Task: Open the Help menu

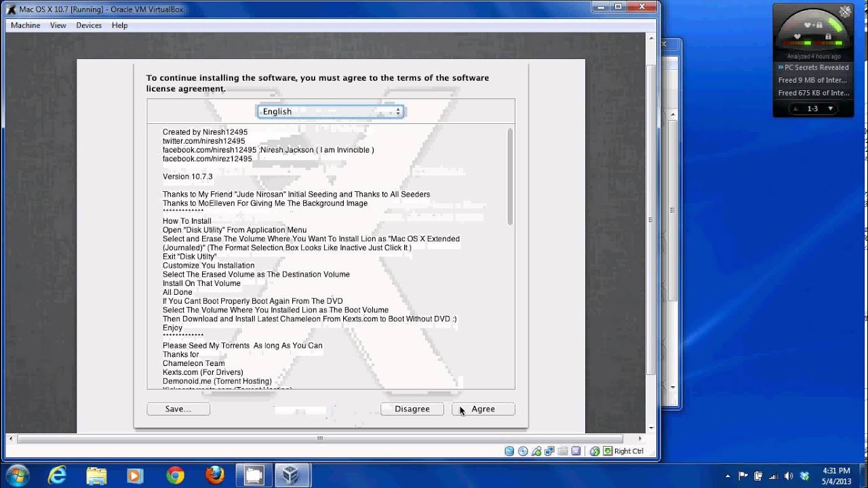Action: coord(119,25)
